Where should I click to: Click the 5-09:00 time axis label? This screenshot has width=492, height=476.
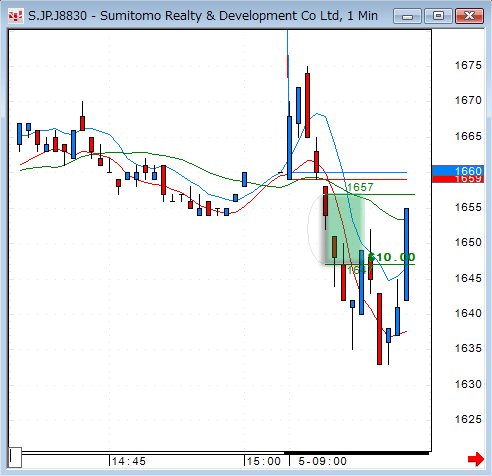(x=322, y=461)
